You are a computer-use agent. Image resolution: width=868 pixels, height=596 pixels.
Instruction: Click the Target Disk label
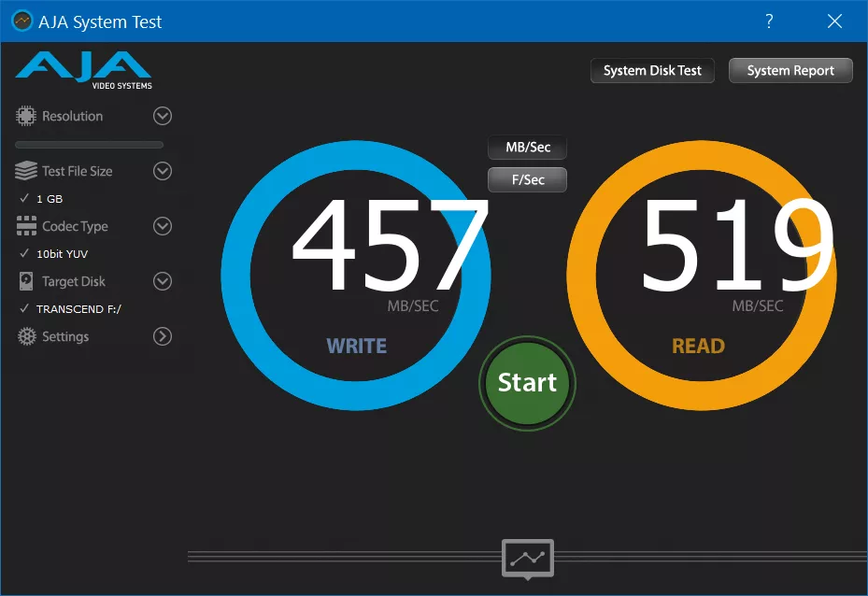pos(74,282)
